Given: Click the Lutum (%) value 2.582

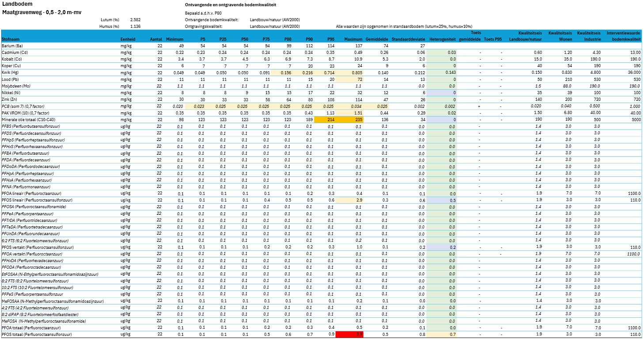Looking at the screenshot, I should click(136, 20).
